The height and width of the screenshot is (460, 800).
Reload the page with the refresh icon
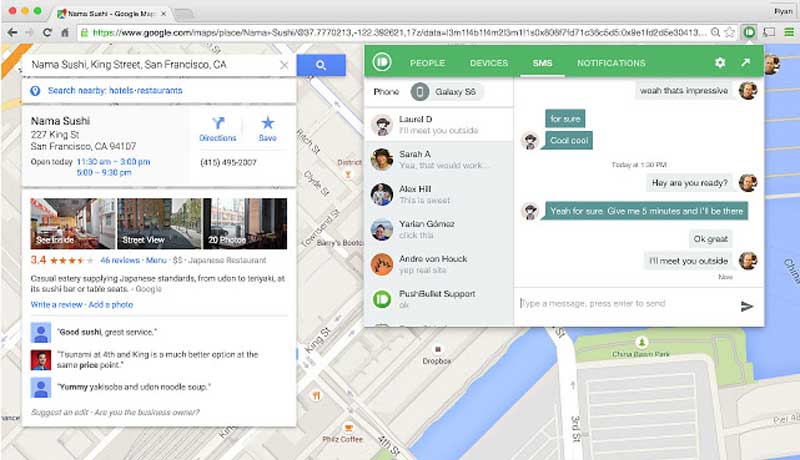[47, 33]
